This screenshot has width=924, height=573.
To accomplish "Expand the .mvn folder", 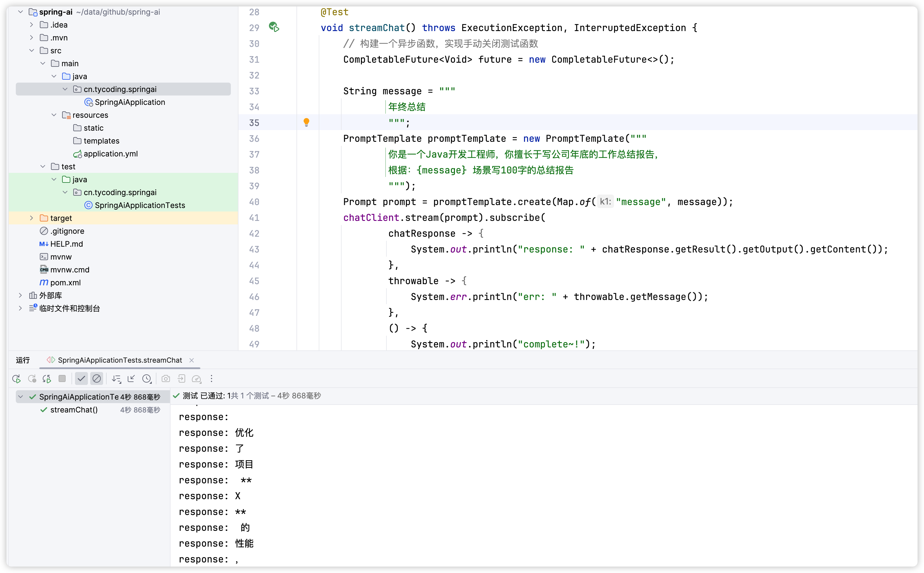I will (31, 38).
